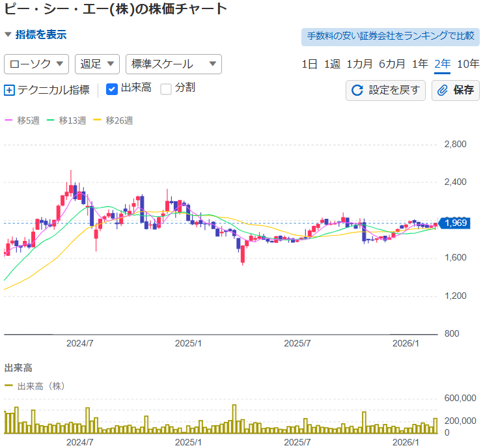Click the reset arrow icon in 設定を戻す

(357, 91)
